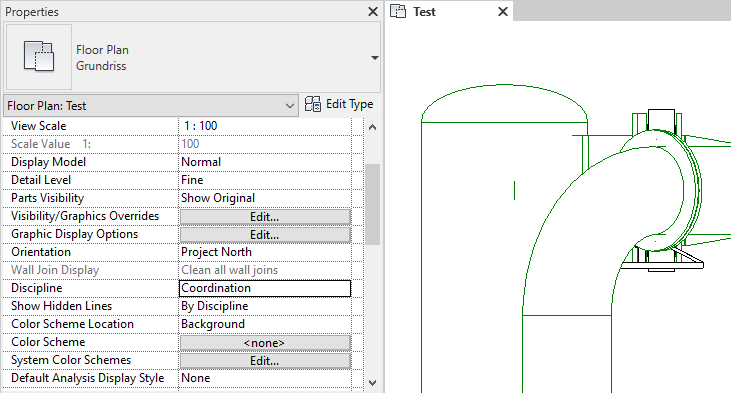Screen dimensions: 731x393
Task: Select the Parts Visibility property label
Action: click(48, 198)
